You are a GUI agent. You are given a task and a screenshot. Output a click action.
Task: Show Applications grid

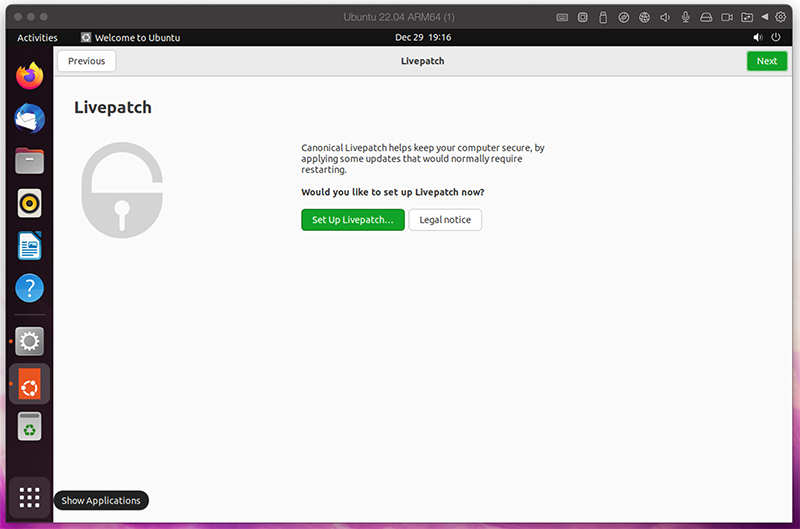pos(30,497)
